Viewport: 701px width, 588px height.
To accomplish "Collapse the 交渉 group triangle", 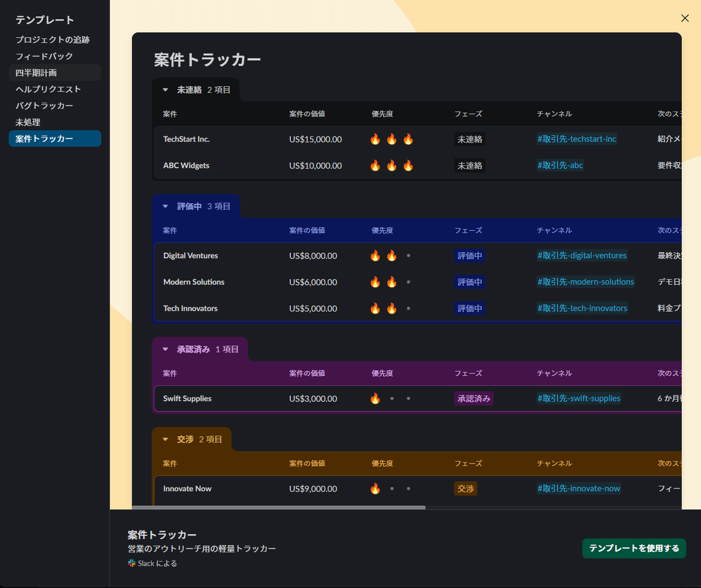I will click(x=165, y=439).
